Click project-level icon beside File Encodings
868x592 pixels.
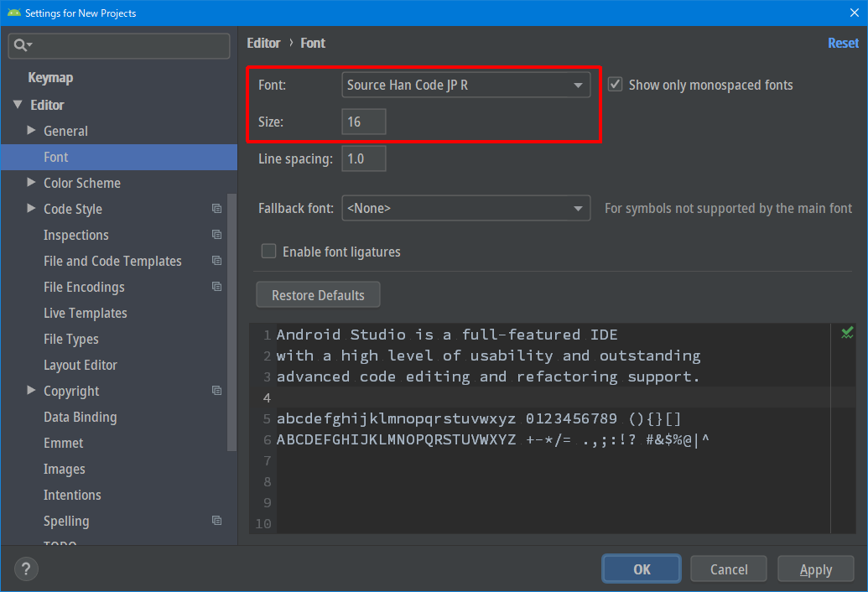coord(216,287)
